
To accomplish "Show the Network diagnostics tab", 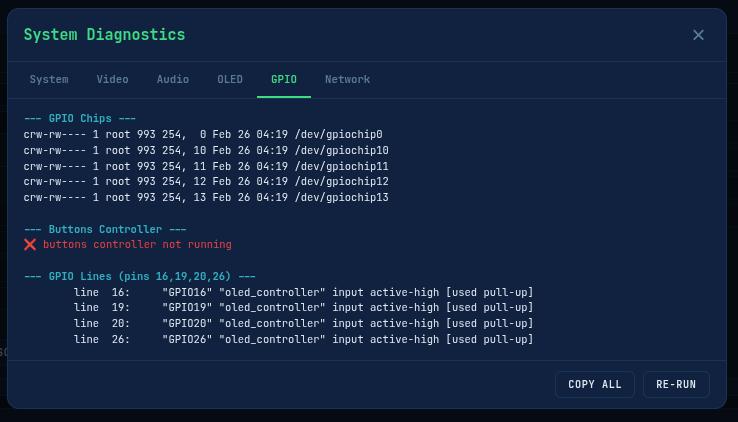I will point(347,79).
